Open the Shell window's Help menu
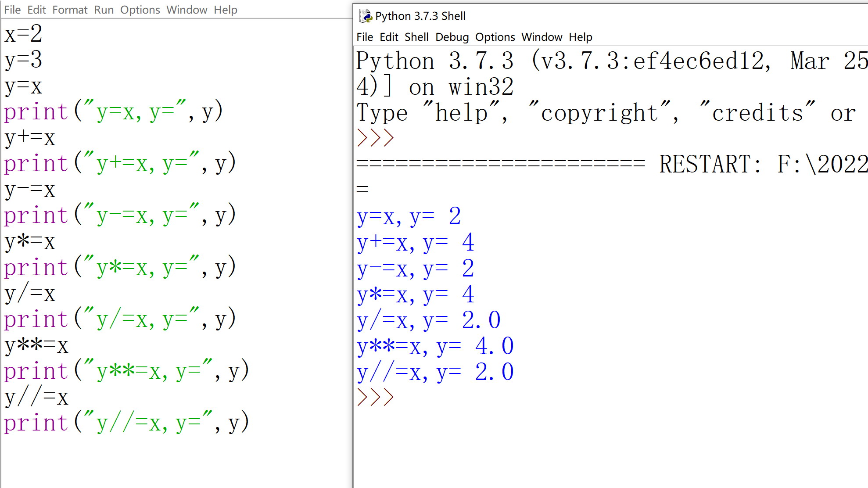Image resolution: width=868 pixels, height=488 pixels. click(x=581, y=37)
